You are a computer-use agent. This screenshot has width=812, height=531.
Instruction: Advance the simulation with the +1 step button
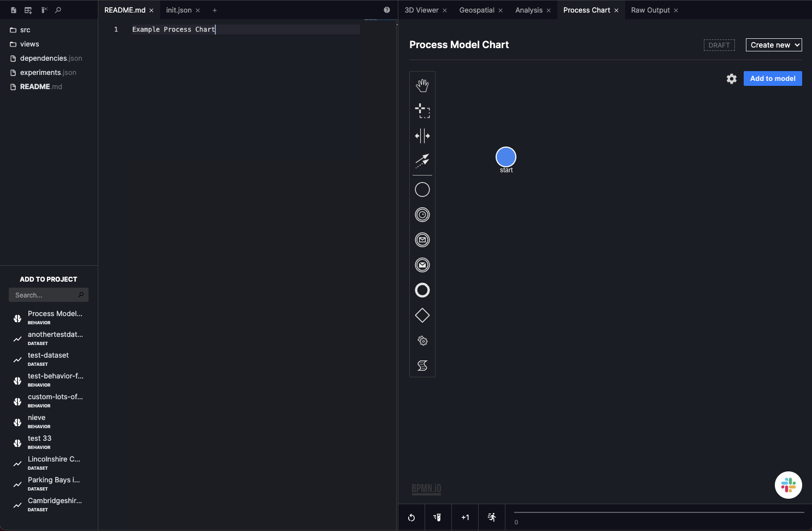tap(465, 517)
